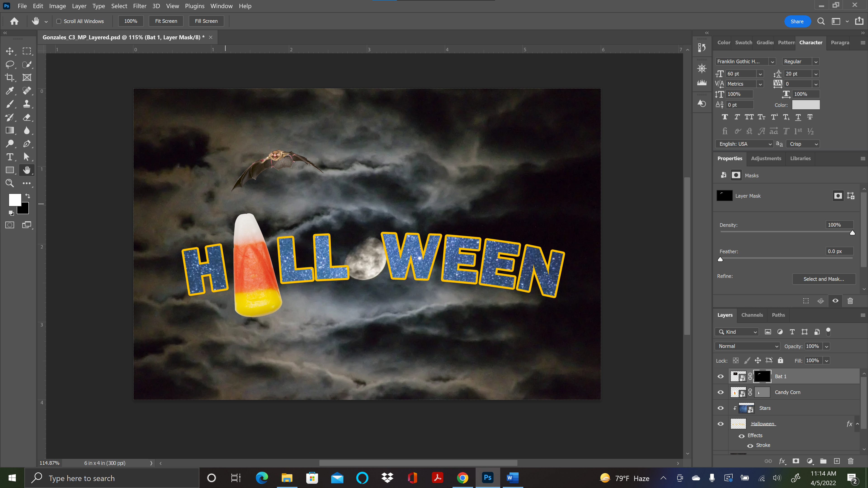
Task: Select the Rectangular Marquee tool
Action: 27,51
